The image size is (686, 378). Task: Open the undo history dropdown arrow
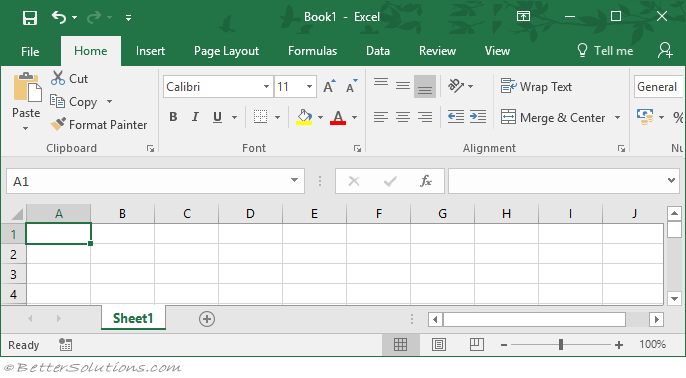pos(74,18)
